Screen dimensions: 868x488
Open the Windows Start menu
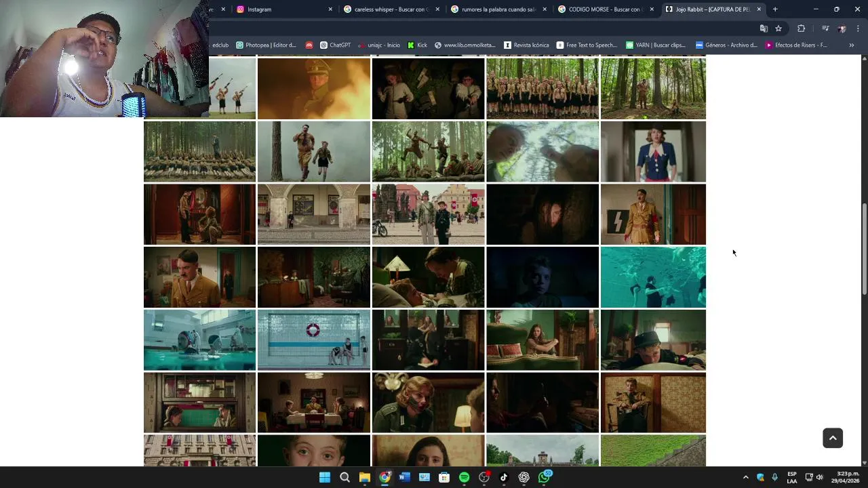click(x=325, y=477)
